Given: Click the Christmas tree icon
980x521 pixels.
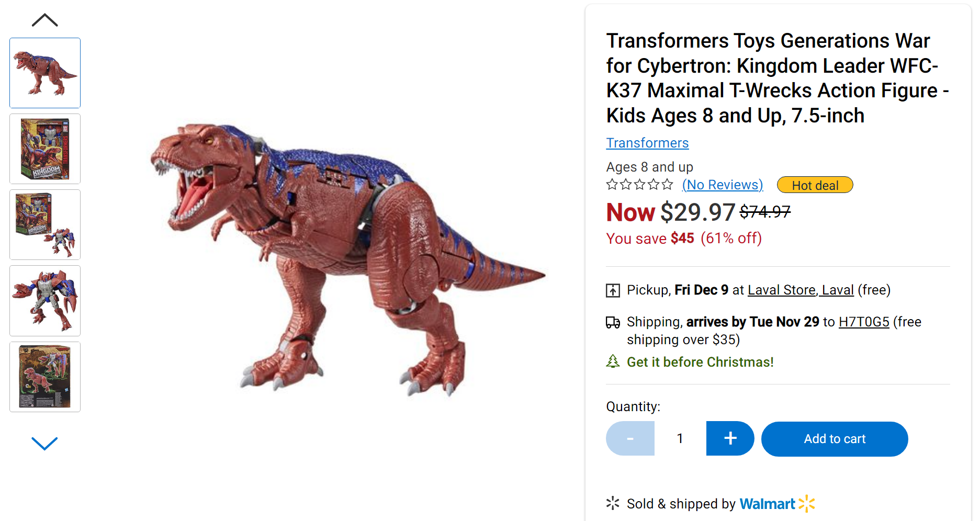Looking at the screenshot, I should (x=613, y=361).
